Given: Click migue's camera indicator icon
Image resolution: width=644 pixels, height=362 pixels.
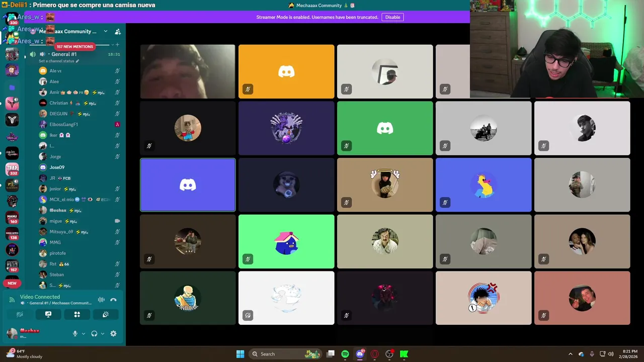Looking at the screenshot, I should [x=117, y=221].
